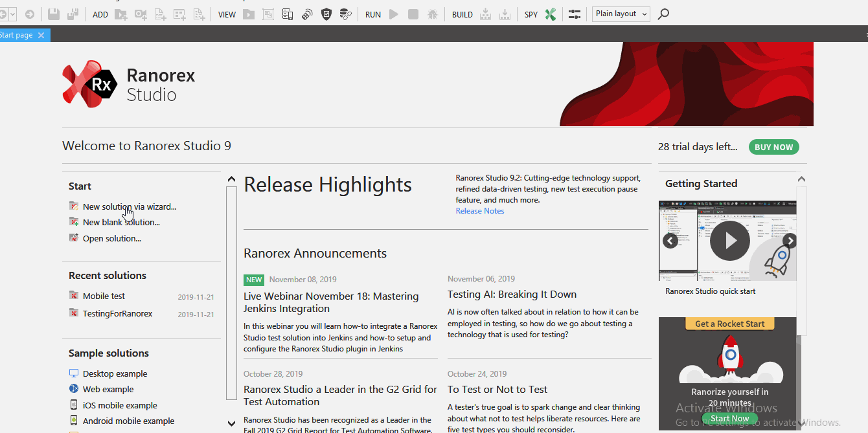This screenshot has height=433, width=868.
Task: Click the Start Now button
Action: click(729, 418)
